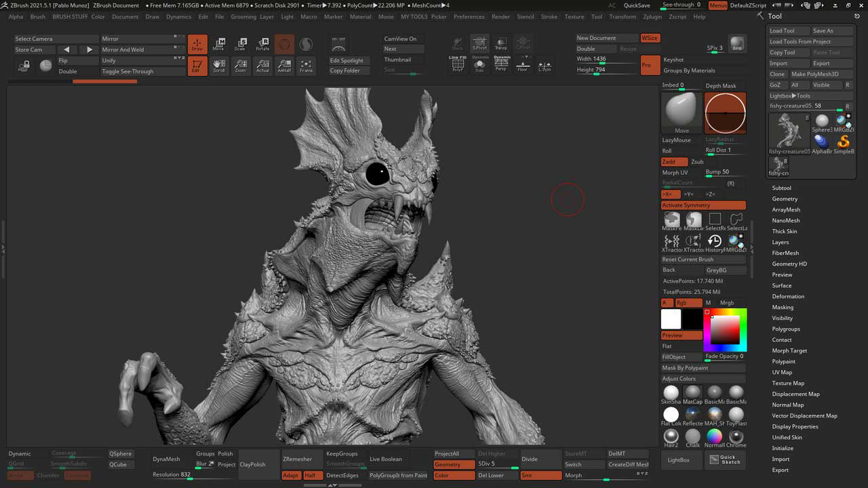Screen dimensions: 868x488
Task: Click the Scroll navigation icon
Action: point(218,66)
